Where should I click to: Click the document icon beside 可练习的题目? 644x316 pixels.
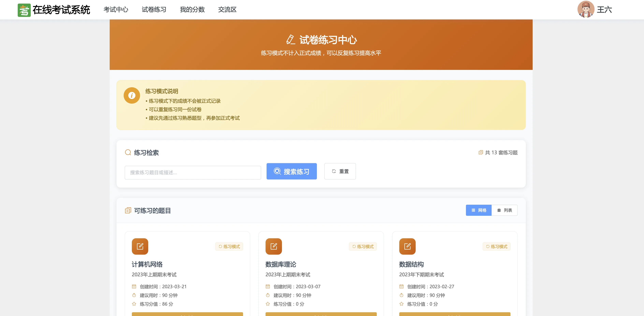click(128, 211)
